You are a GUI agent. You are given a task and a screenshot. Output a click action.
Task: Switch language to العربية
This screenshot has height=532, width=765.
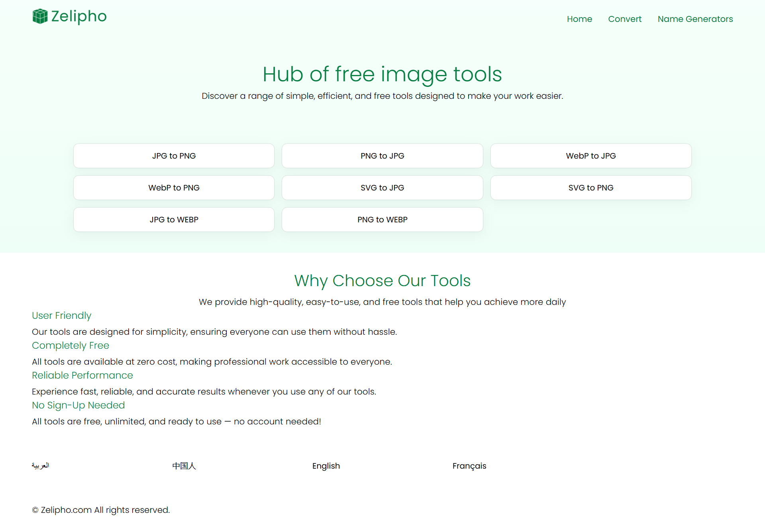(x=40, y=465)
